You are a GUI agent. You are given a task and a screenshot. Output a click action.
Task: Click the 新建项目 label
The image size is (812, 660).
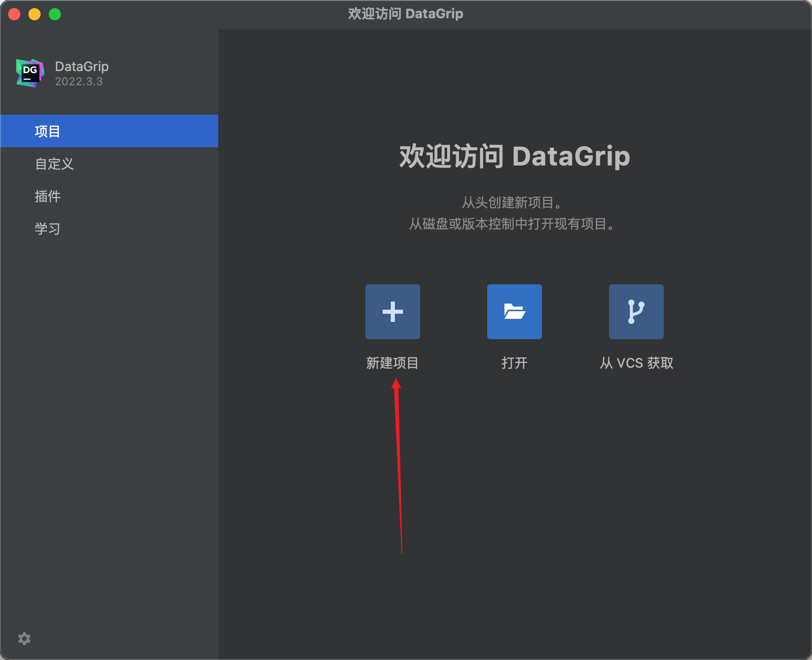coord(392,363)
